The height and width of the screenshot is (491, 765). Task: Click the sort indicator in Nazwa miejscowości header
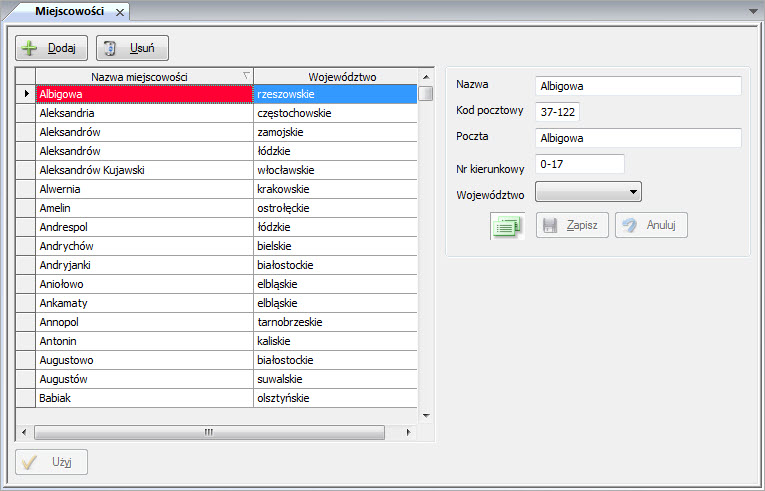246,76
